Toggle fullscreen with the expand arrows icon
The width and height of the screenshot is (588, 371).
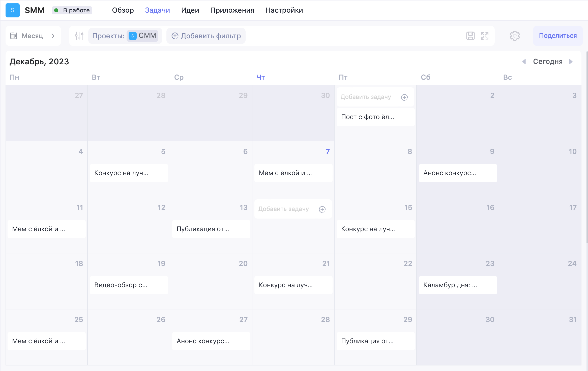pos(485,36)
